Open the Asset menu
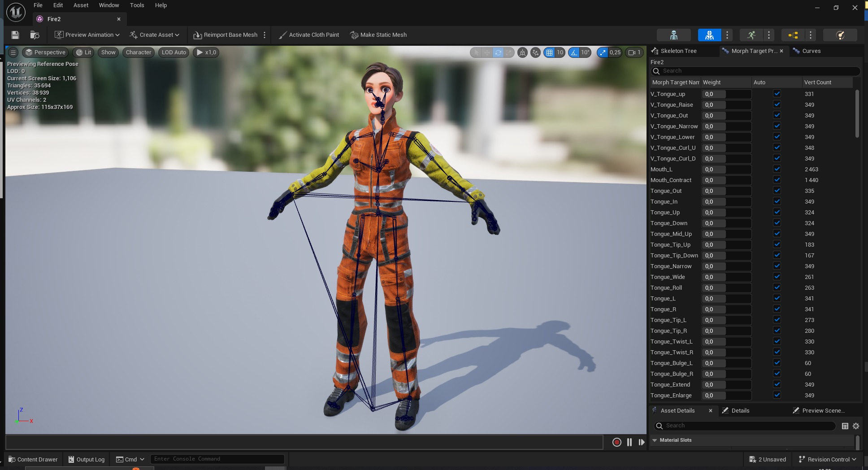The width and height of the screenshot is (868, 470). [81, 5]
